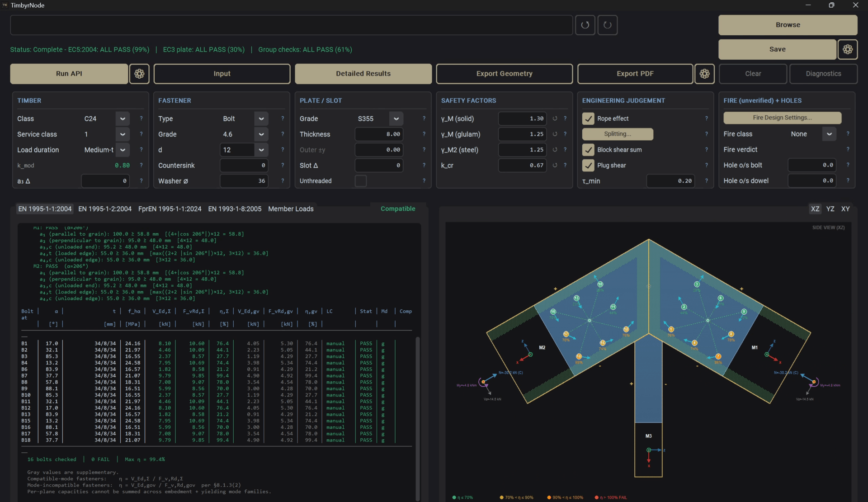
Task: Toggle Rope effect checkbox
Action: pos(588,118)
